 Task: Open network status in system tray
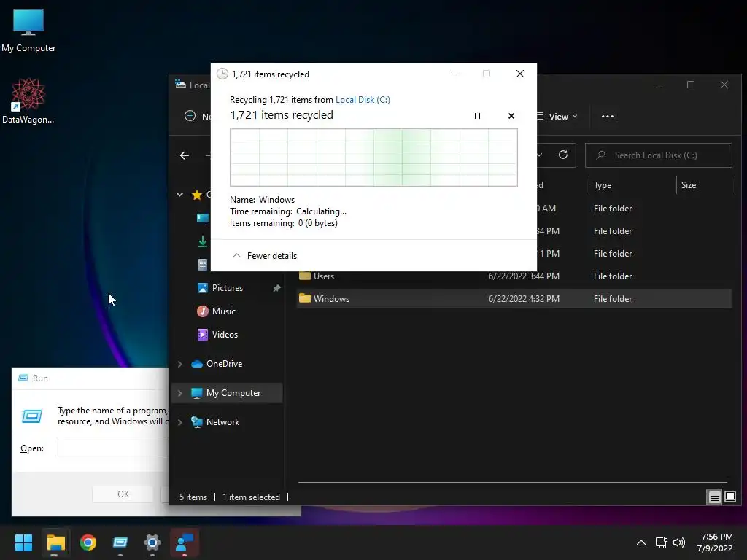click(x=661, y=542)
